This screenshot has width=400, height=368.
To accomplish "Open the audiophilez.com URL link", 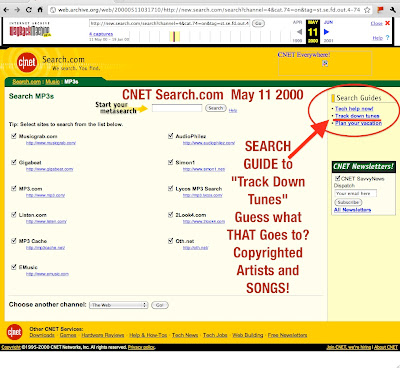I will [209, 143].
